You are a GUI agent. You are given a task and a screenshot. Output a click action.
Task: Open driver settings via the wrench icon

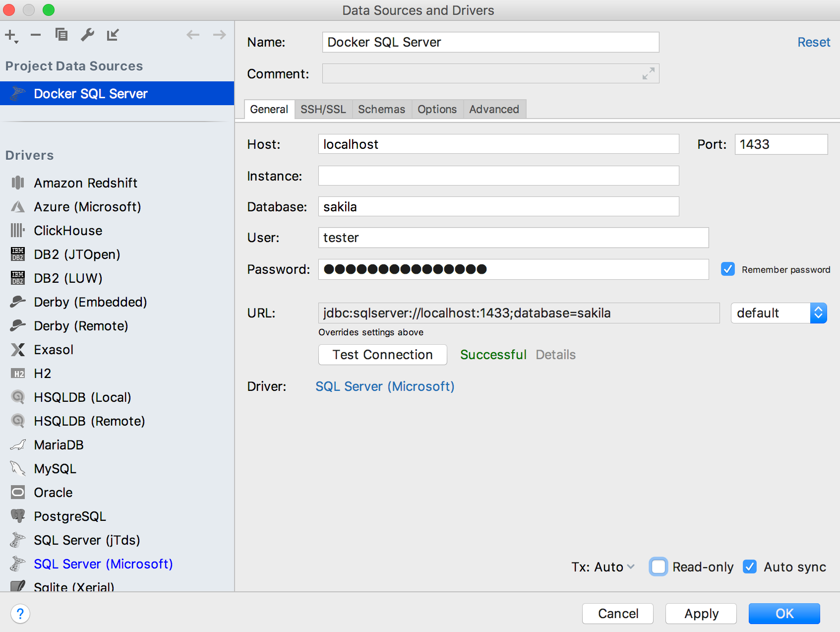coord(87,35)
